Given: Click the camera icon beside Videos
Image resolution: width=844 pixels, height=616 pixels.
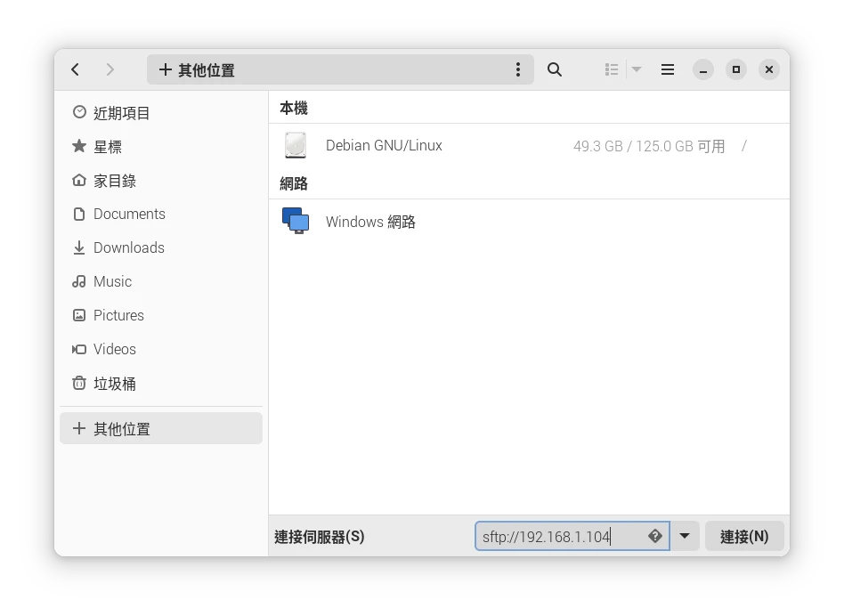Looking at the screenshot, I should pyautogui.click(x=79, y=349).
